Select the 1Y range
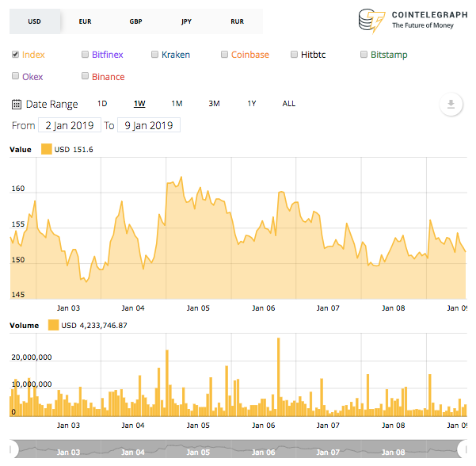 [x=252, y=104]
